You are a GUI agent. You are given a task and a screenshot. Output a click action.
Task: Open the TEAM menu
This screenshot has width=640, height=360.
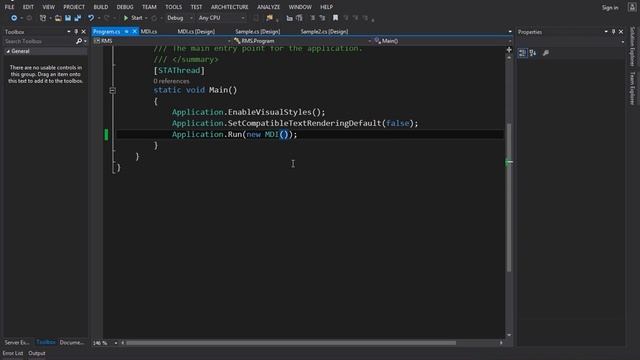click(x=149, y=7)
